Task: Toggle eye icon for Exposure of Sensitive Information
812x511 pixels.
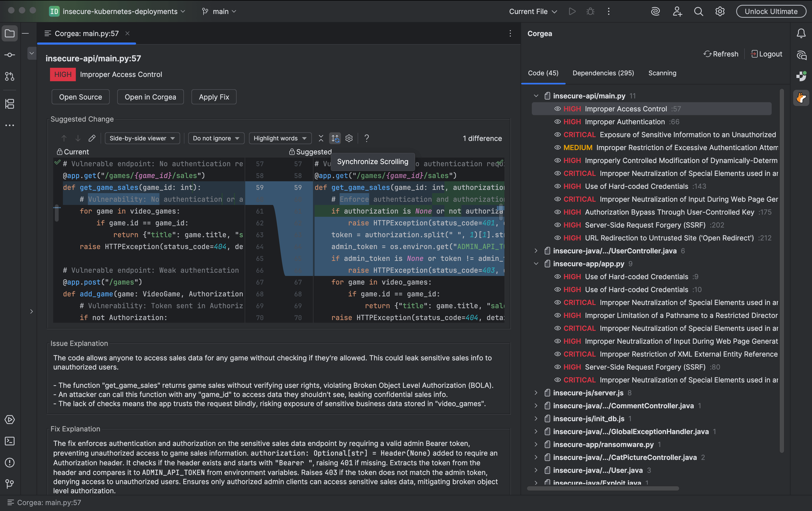Action: [557, 134]
